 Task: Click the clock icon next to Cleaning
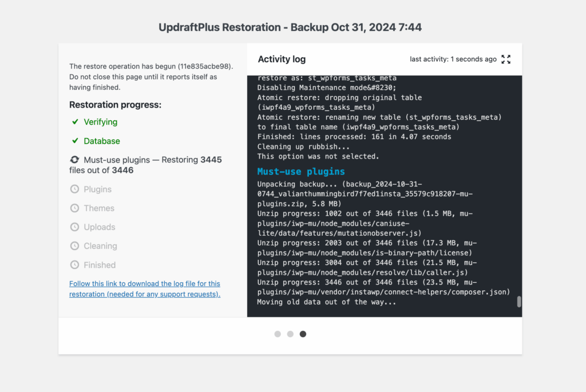[75, 246]
